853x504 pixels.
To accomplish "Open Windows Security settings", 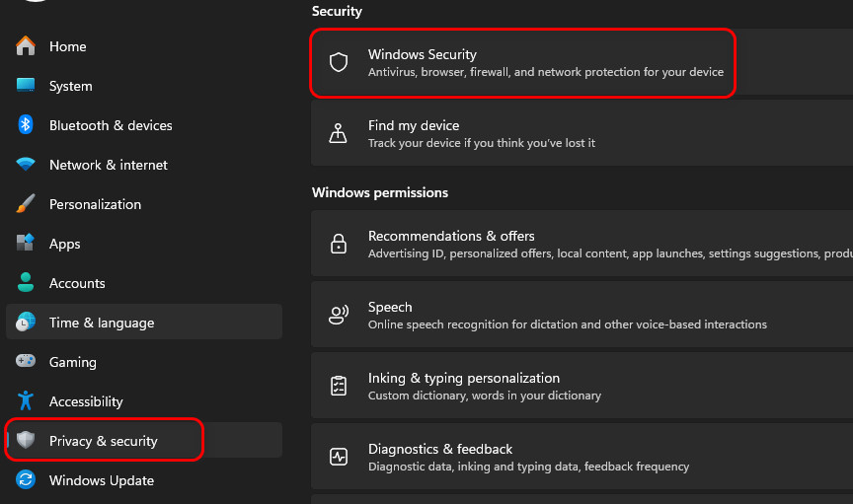I will point(545,63).
